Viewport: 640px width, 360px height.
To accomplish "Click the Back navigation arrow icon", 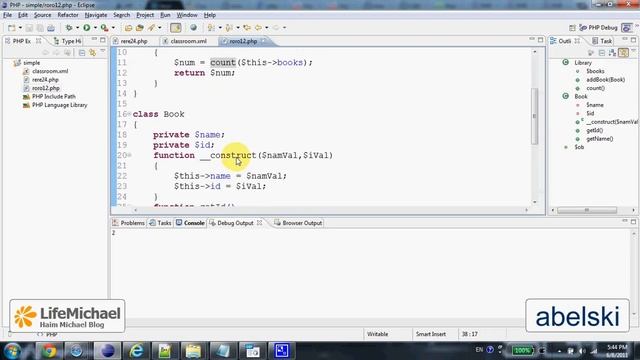I will (258, 28).
